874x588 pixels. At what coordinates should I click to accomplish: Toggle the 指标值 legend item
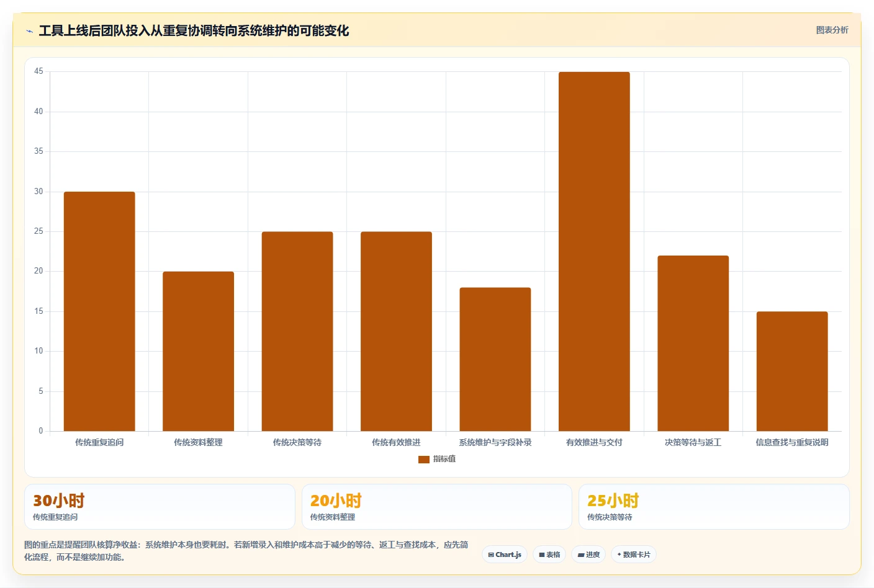click(x=437, y=459)
